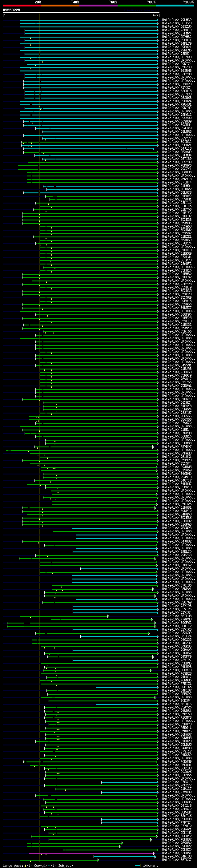The width and height of the screenshot is (197, 868).
Task: Select the UniRef100_Q8RUI4 label
Action: 177,54
